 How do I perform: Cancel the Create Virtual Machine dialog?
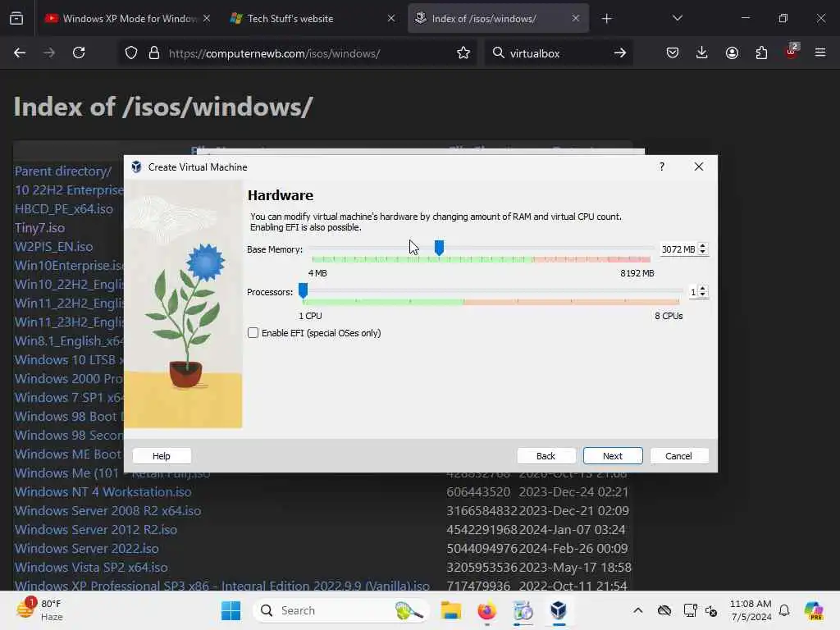click(x=678, y=456)
